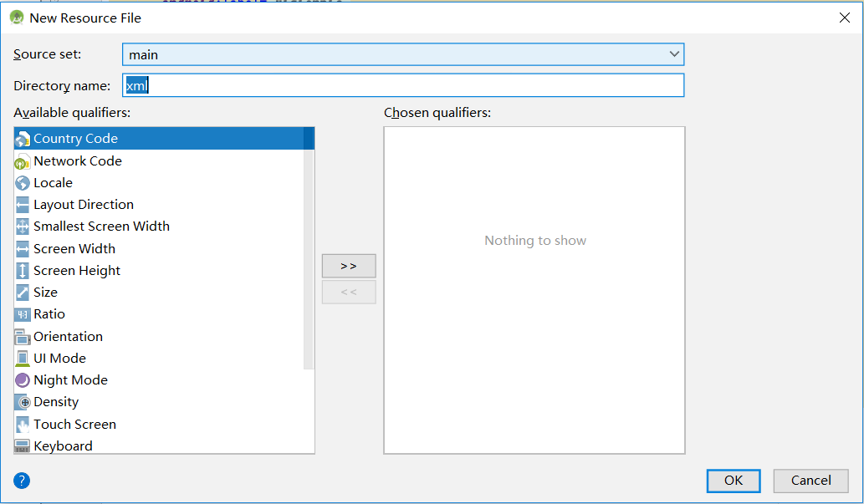864x504 pixels.
Task: Add selected qualifier with >> button
Action: coord(349,266)
